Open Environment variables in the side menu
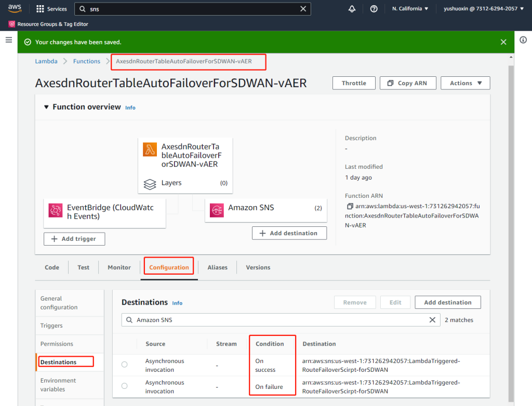The height and width of the screenshot is (406, 532). click(x=58, y=385)
